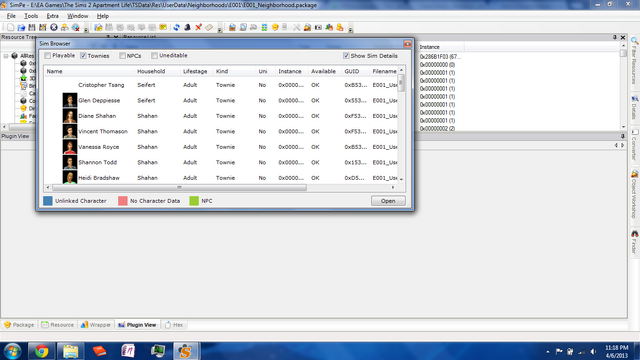Click the Save As disk-with-pencil icon

pos(42,27)
